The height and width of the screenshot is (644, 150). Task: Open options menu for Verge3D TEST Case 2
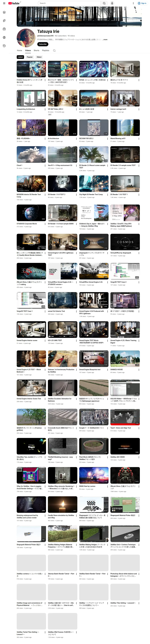click(139, 282)
